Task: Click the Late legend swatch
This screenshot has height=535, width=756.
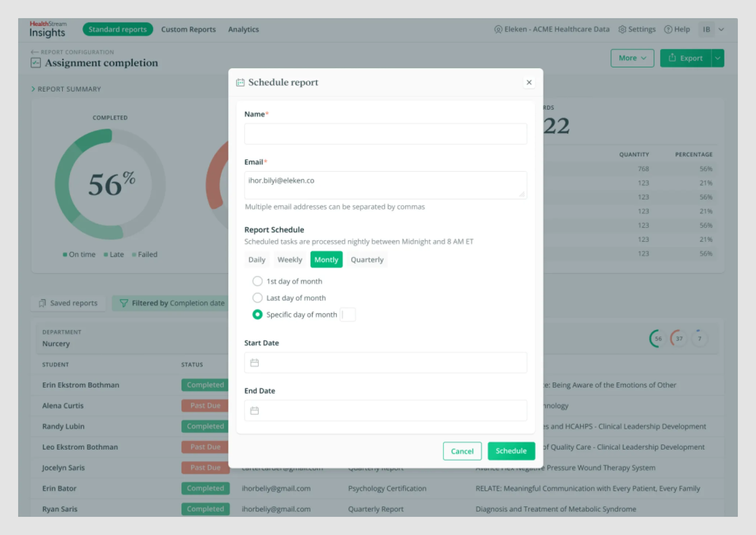Action: (x=106, y=255)
